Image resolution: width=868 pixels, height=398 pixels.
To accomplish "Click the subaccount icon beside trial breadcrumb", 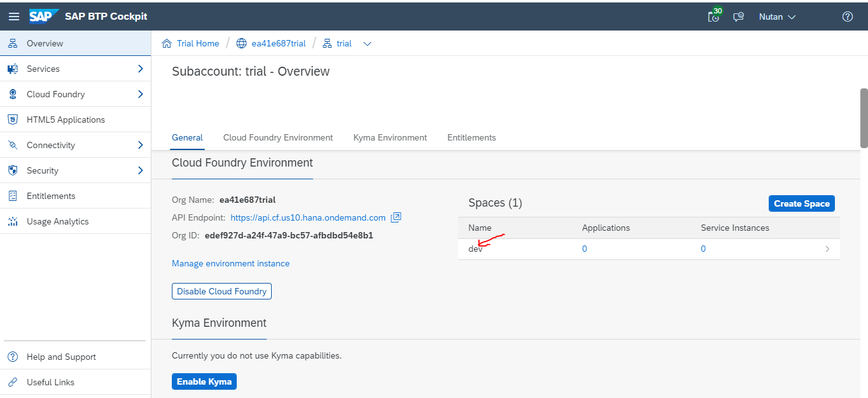I will pyautogui.click(x=327, y=43).
